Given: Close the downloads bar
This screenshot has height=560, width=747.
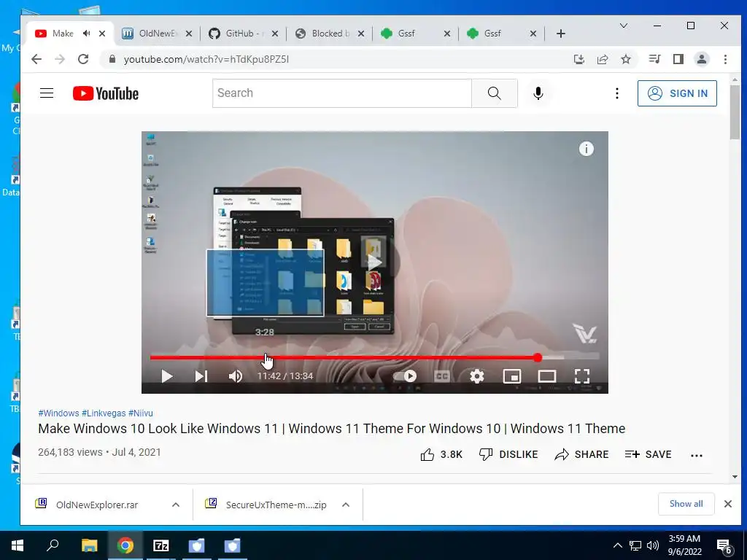Looking at the screenshot, I should pos(727,504).
